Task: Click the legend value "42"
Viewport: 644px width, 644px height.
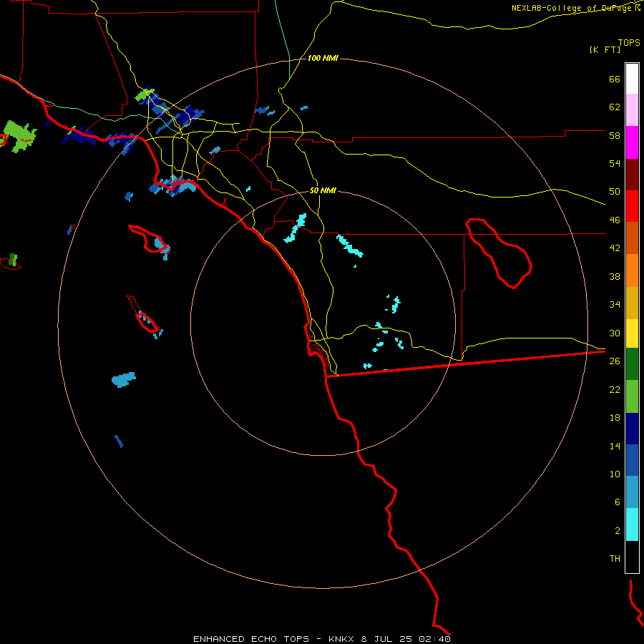Action: [615, 248]
